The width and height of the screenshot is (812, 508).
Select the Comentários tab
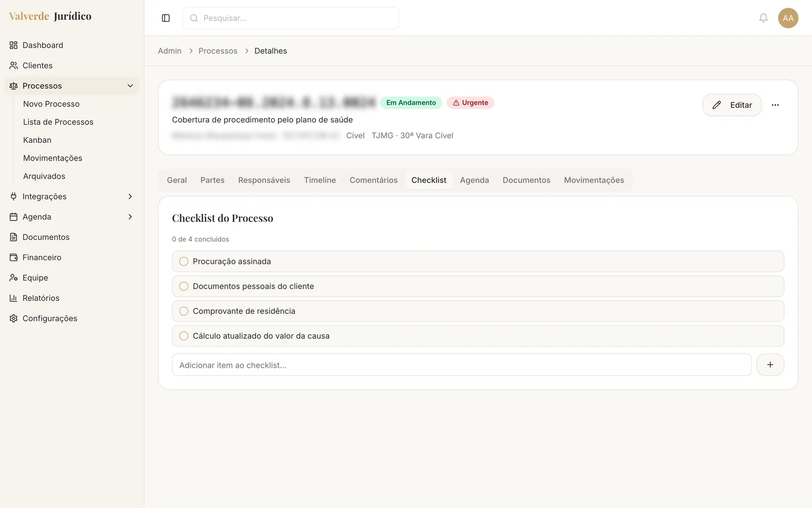pyautogui.click(x=374, y=180)
